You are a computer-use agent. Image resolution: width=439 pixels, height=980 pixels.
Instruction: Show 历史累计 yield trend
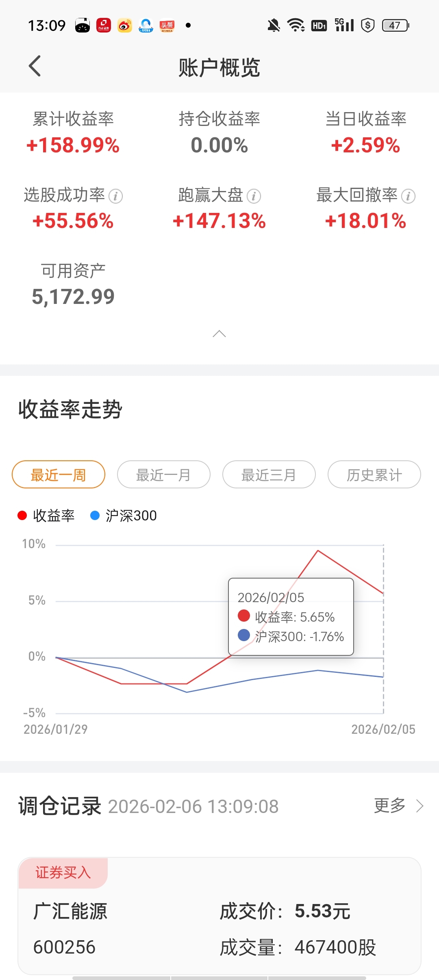[374, 475]
